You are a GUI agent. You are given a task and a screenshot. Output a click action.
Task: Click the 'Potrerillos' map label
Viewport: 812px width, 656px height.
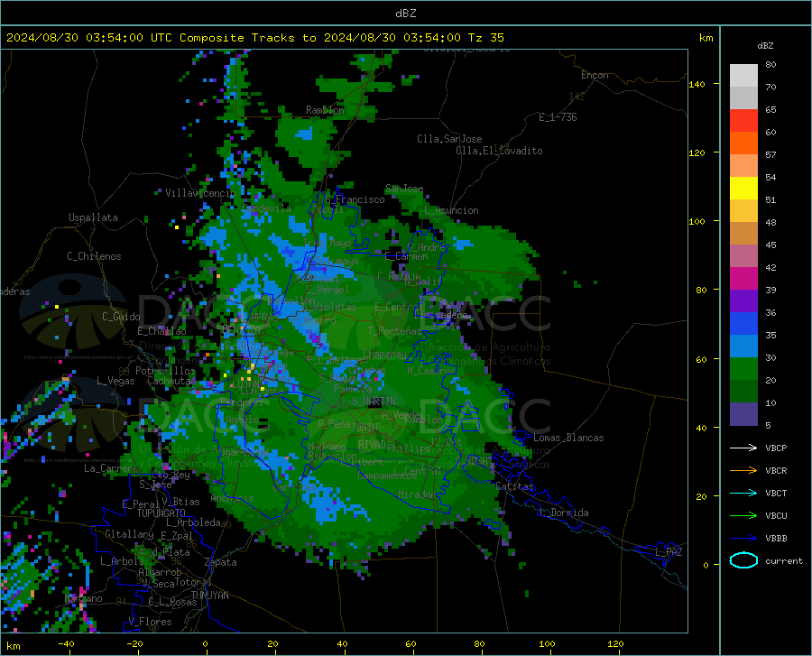point(165,371)
